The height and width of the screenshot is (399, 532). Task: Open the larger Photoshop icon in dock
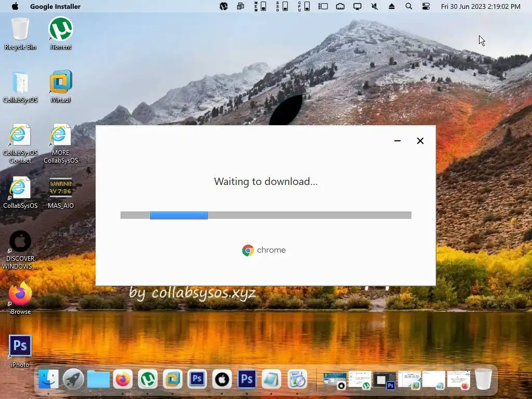[247, 379]
